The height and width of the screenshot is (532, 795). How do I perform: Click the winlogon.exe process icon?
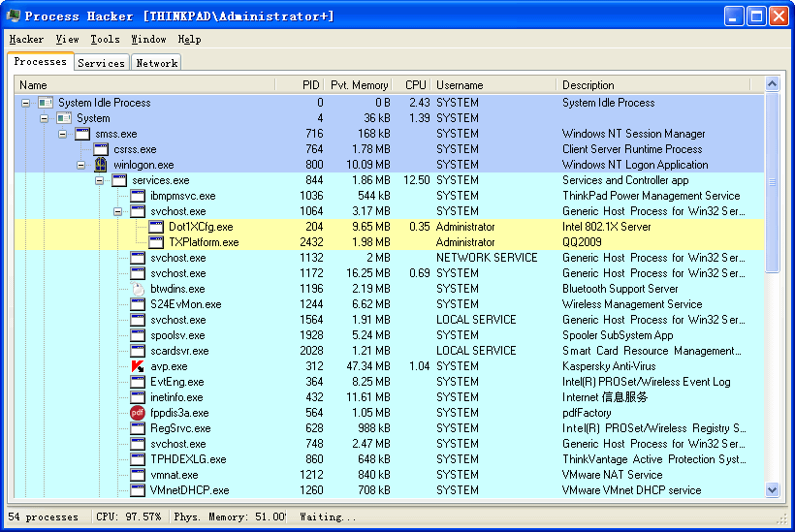(x=101, y=165)
